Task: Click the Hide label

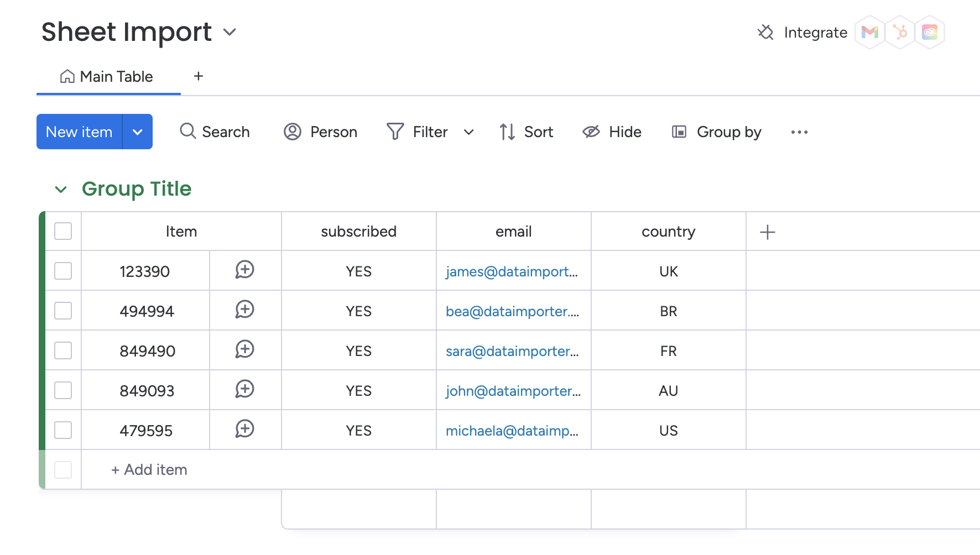Action: pyautogui.click(x=625, y=132)
